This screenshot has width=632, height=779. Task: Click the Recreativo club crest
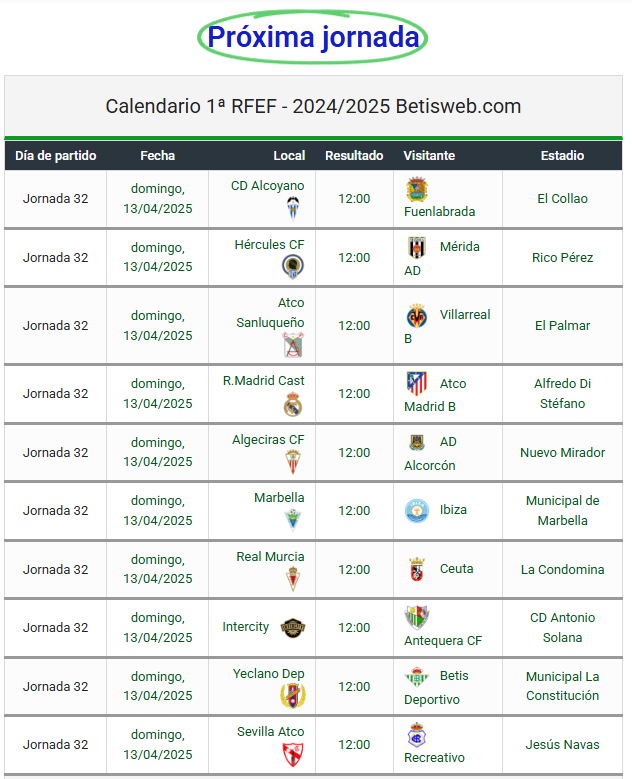(417, 735)
